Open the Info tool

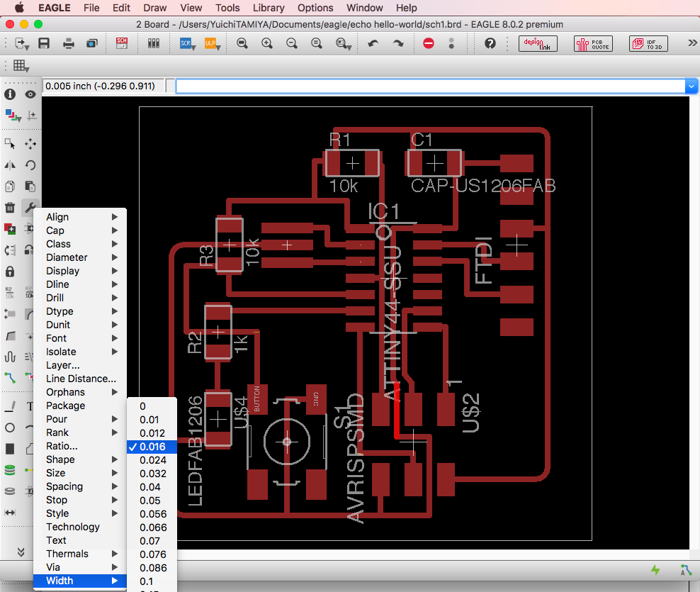tap(10, 94)
